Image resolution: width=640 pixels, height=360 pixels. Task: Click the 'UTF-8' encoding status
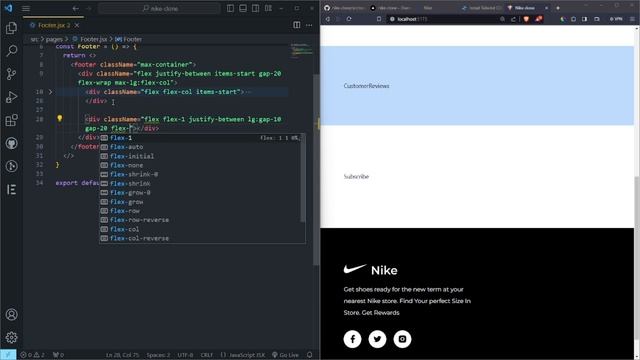click(185, 355)
